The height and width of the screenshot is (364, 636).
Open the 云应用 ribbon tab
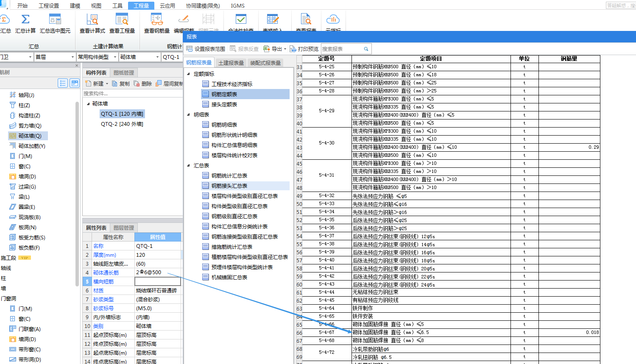(167, 6)
